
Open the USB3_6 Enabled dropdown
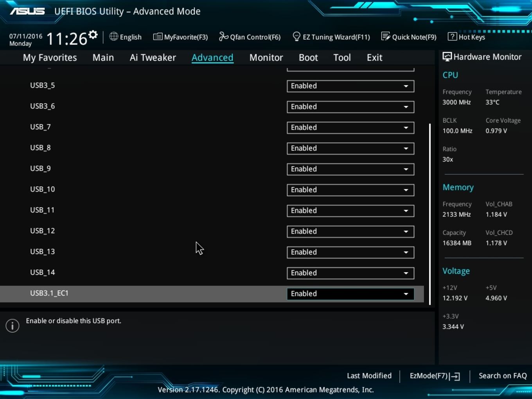click(350, 107)
